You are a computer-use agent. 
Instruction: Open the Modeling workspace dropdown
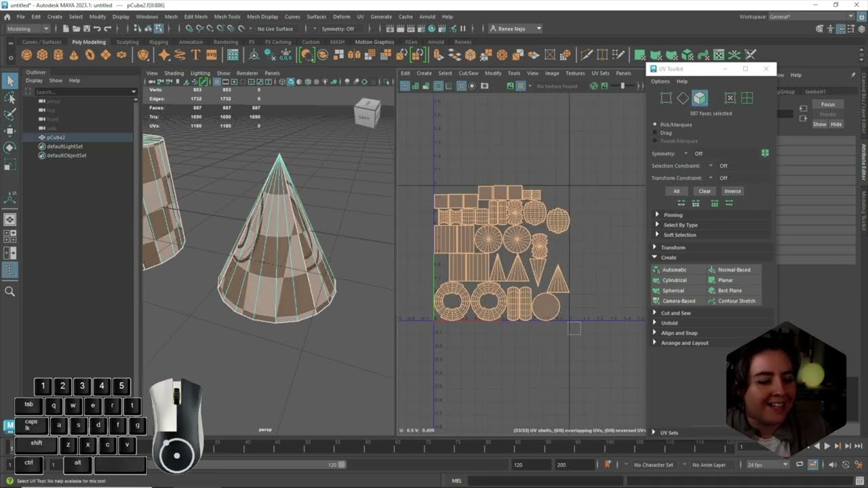tap(27, 28)
